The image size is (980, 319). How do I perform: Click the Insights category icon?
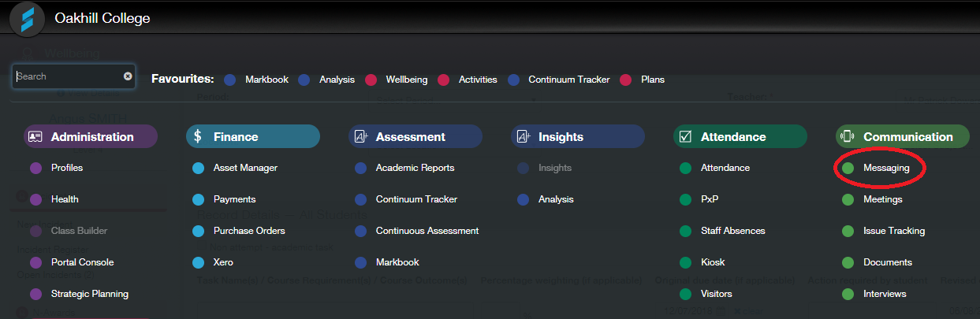(524, 136)
